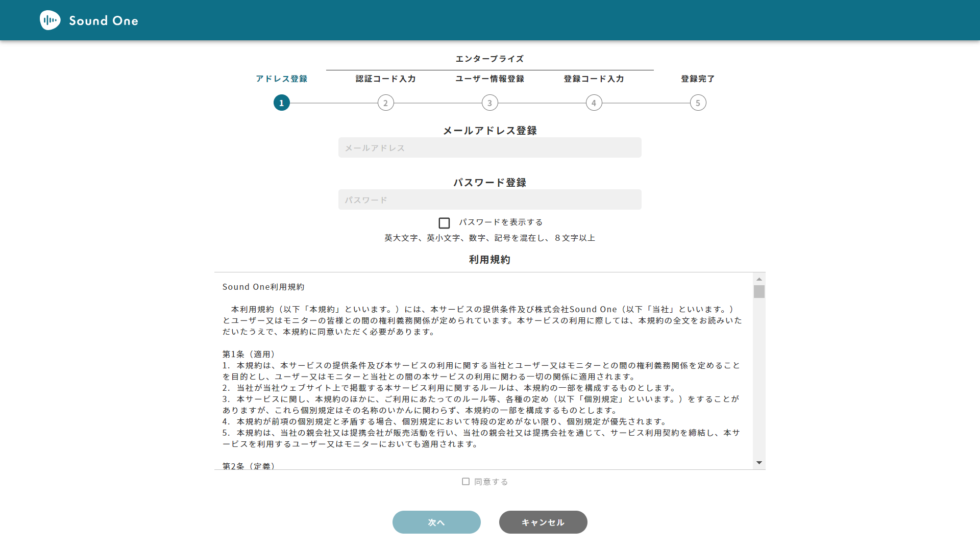Image resolution: width=980 pixels, height=551 pixels.
Task: Select step 2 circle in the progress stepper
Action: point(386,103)
